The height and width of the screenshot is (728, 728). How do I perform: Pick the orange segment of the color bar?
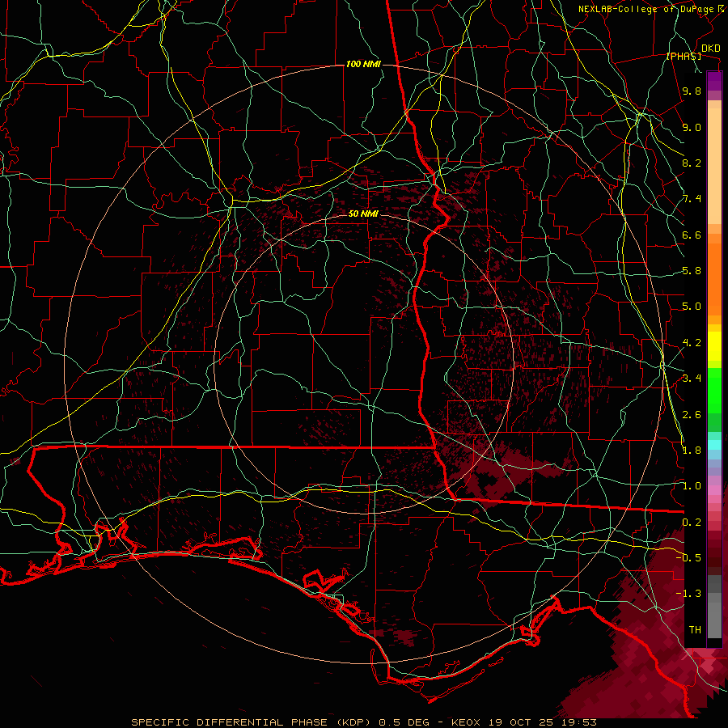pos(714,278)
